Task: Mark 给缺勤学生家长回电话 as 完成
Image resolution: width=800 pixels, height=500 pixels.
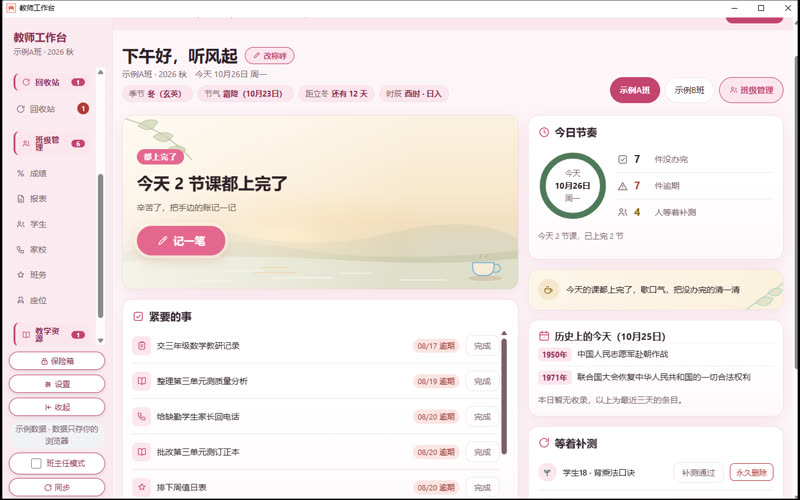Action: (x=482, y=417)
